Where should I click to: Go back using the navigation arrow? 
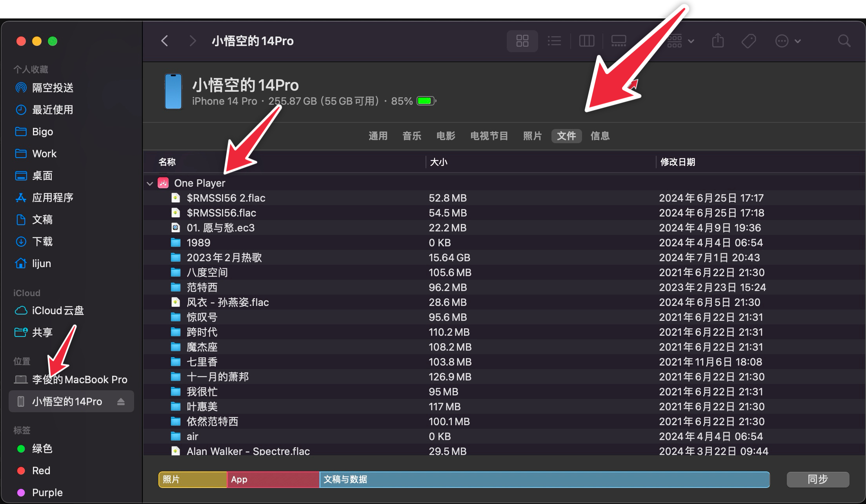coord(165,41)
